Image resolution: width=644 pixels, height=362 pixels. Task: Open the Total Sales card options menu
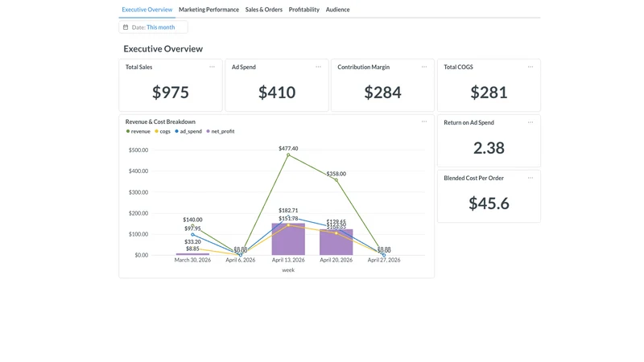(x=212, y=67)
